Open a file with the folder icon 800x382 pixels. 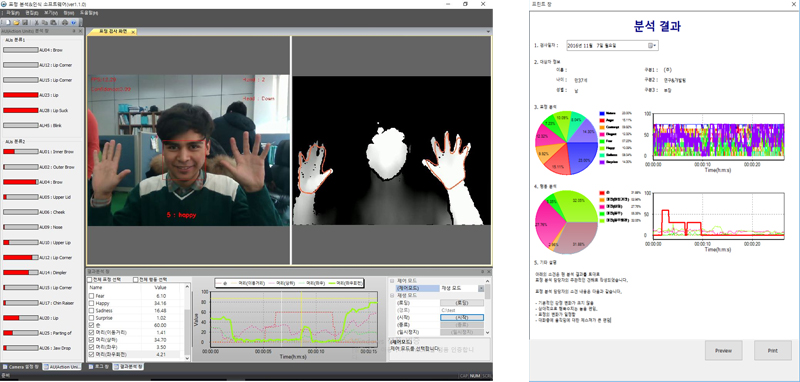16,22
